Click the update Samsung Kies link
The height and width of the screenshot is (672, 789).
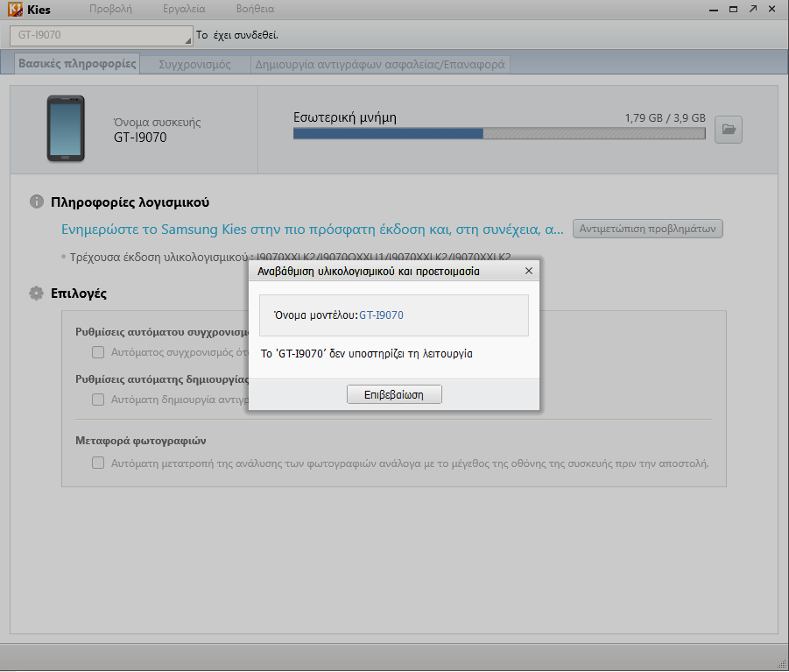coord(312,230)
